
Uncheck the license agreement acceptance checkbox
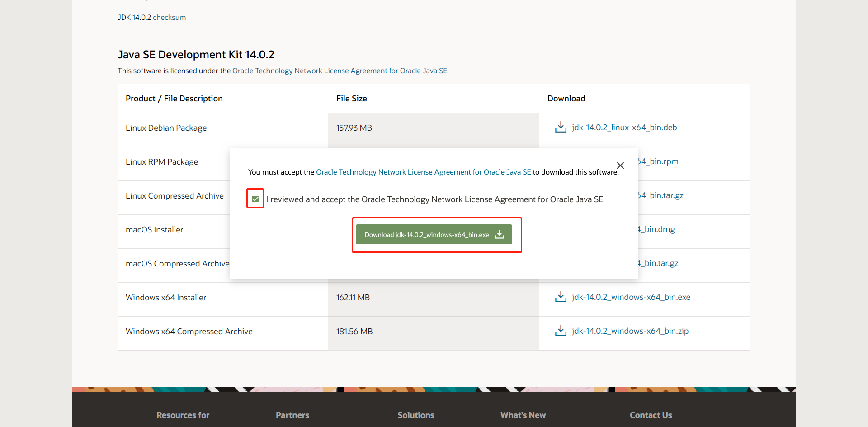255,199
